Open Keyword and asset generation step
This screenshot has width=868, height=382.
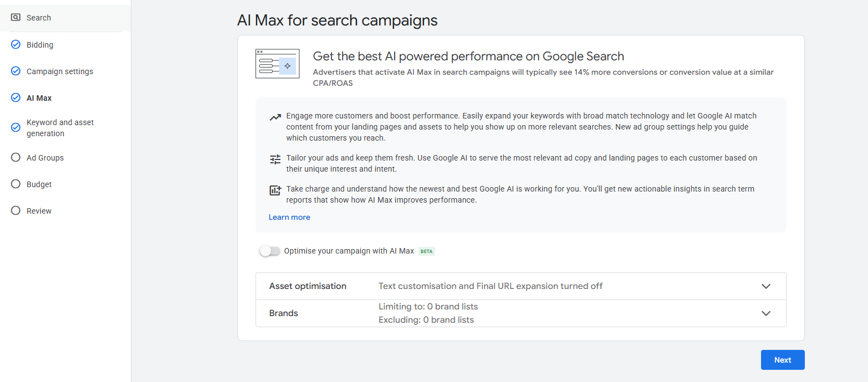60,128
